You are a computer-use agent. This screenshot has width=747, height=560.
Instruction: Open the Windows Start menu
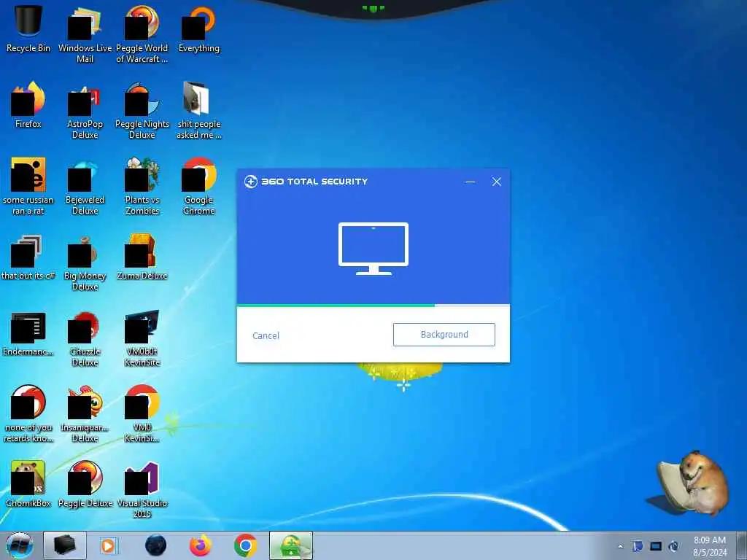19,545
